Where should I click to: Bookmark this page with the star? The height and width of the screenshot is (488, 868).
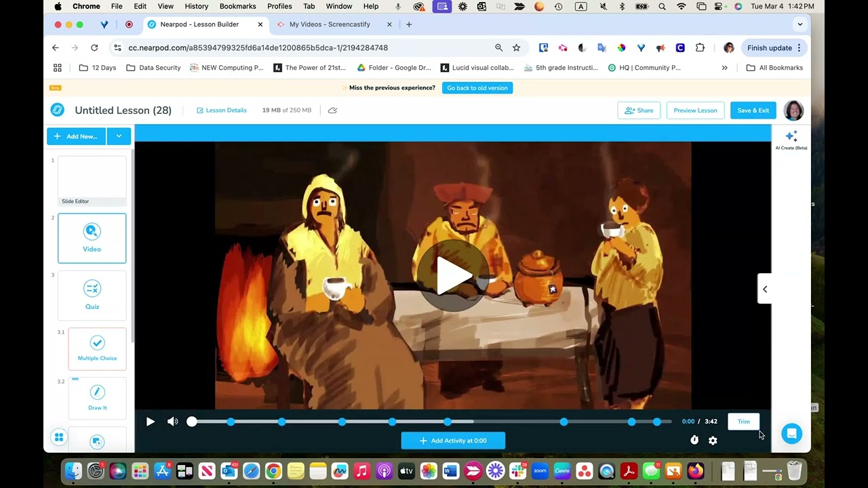516,47
